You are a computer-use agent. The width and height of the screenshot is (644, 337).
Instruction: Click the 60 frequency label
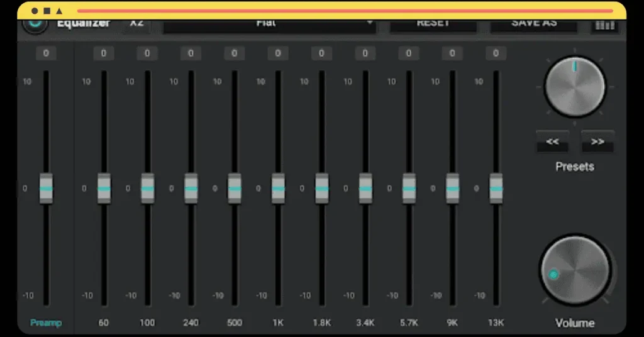pyautogui.click(x=104, y=323)
